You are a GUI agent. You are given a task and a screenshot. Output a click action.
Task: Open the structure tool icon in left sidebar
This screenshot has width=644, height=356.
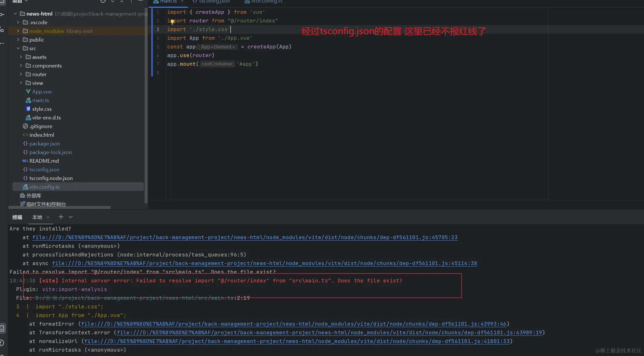pos(2,29)
